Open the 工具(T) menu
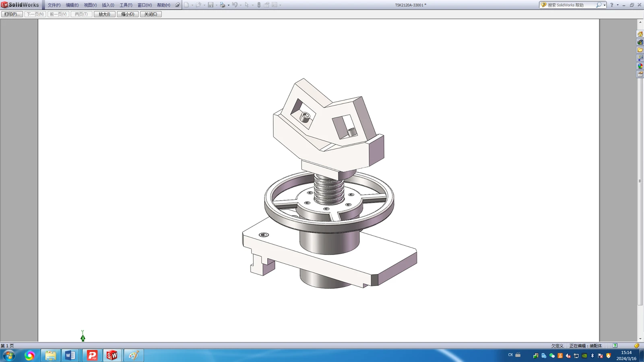 [x=126, y=5]
